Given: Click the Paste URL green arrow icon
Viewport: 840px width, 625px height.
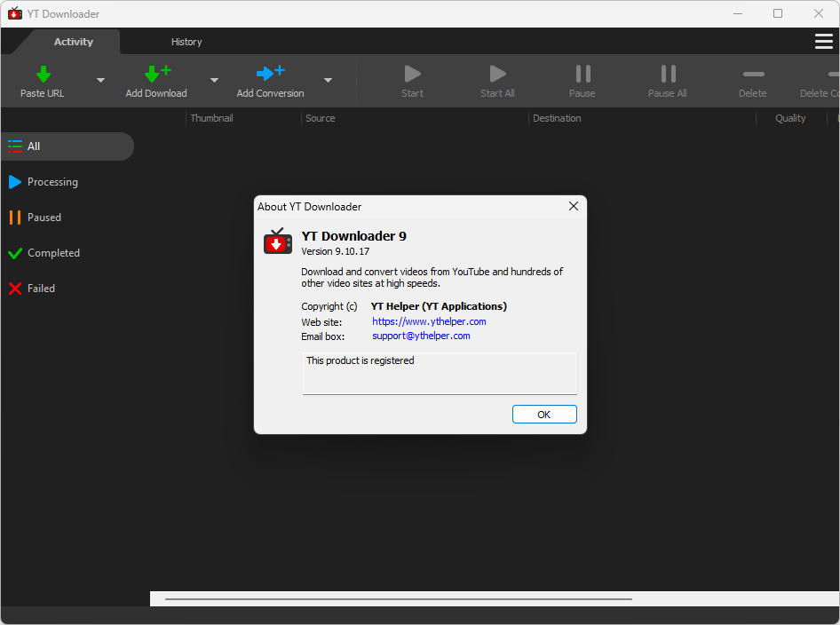Looking at the screenshot, I should [44, 74].
